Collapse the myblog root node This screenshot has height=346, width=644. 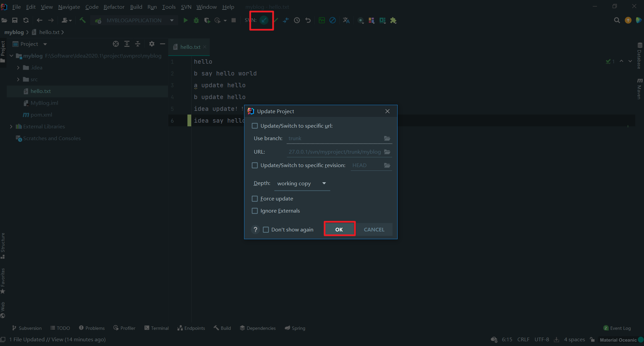point(11,56)
